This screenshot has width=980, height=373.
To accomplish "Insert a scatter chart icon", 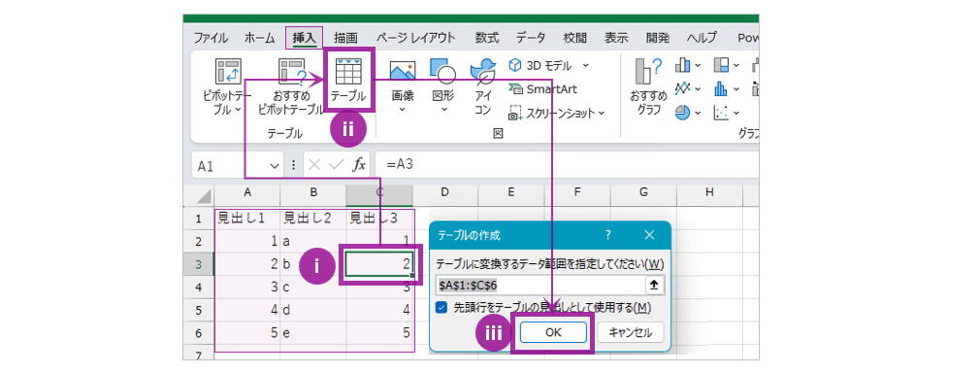I will [721, 113].
